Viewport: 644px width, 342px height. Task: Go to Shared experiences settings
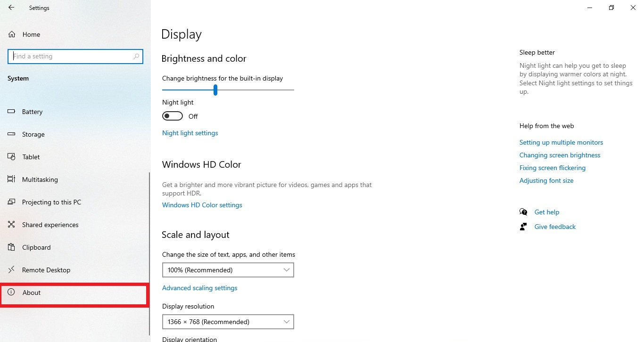pos(50,225)
